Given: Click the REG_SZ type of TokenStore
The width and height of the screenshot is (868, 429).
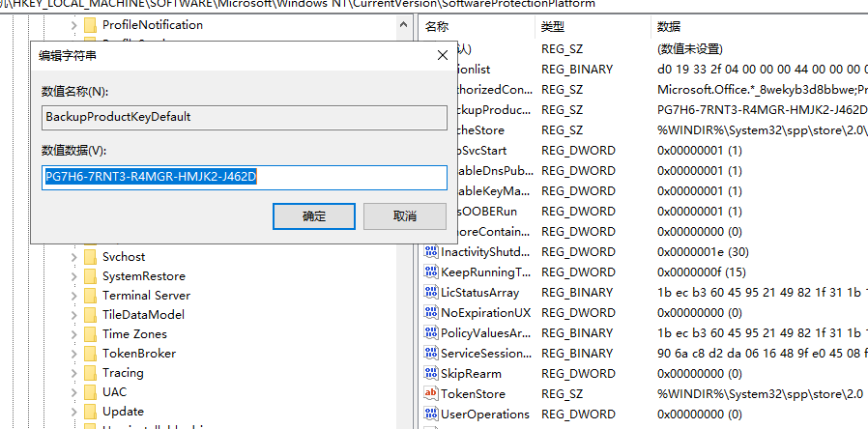Looking at the screenshot, I should click(x=562, y=393).
